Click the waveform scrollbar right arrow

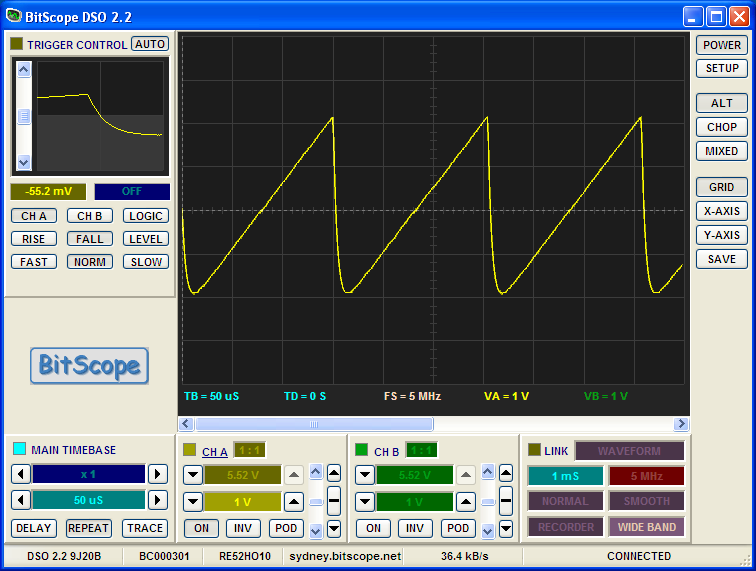coord(681,424)
